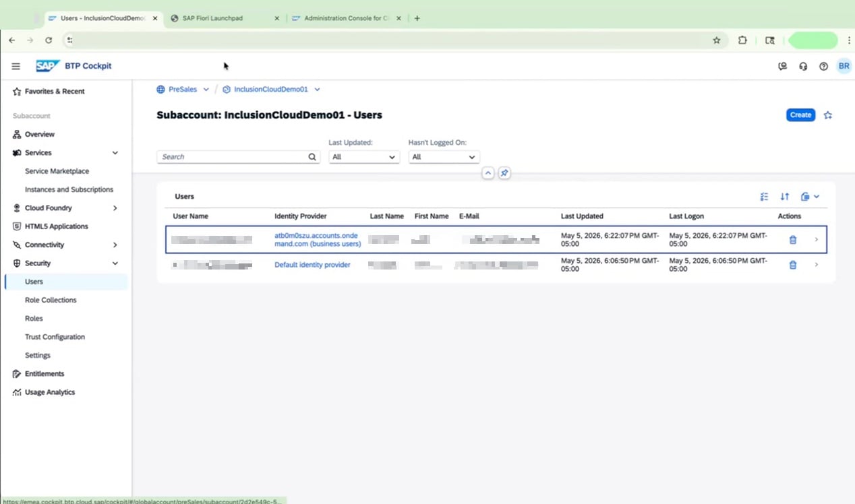Viewport: 855px width, 504px height.
Task: Click the Default identity provider link
Action: pos(312,265)
